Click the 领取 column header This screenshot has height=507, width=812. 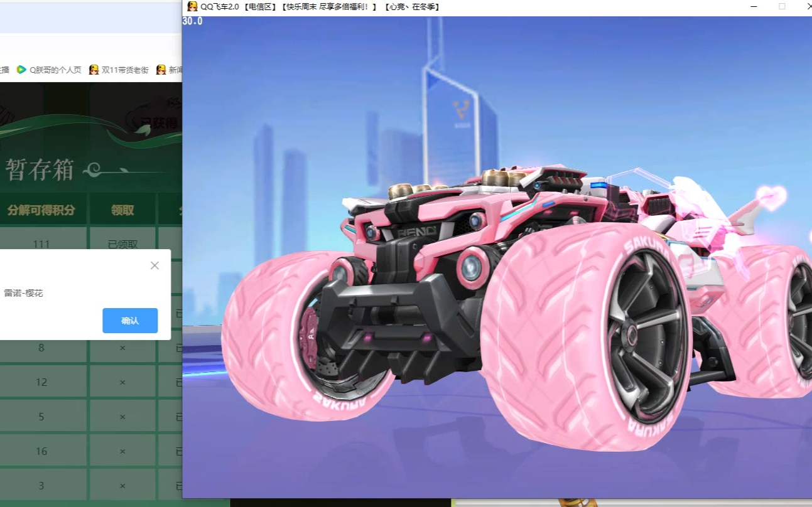click(x=122, y=210)
